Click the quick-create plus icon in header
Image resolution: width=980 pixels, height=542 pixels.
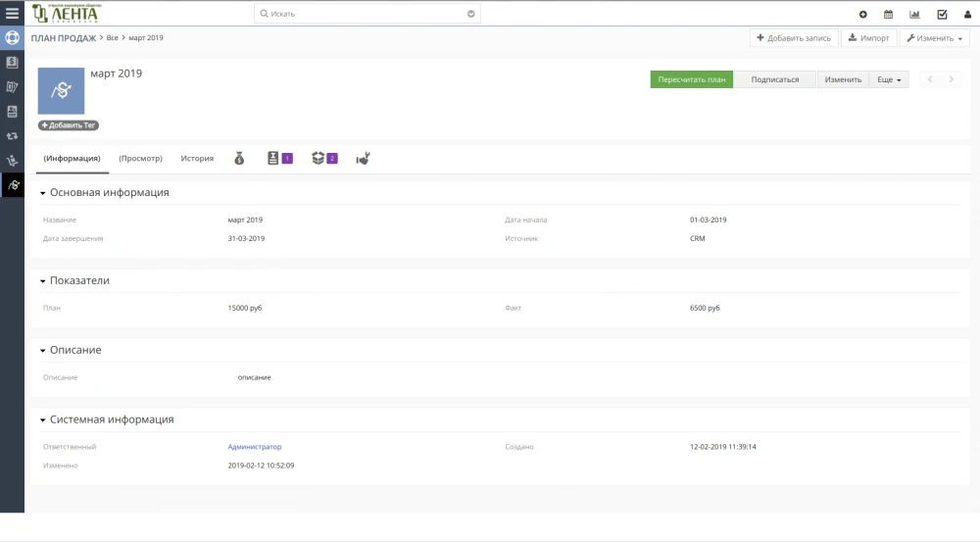coord(862,14)
